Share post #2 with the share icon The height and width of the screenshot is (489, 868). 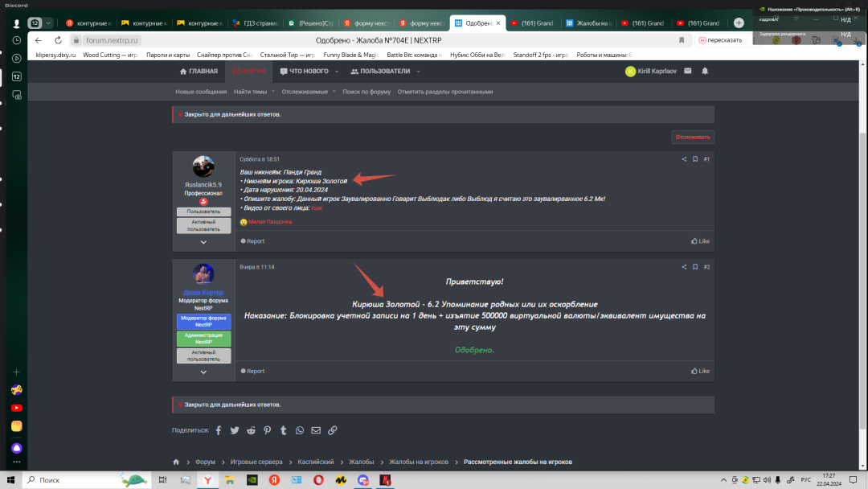pos(684,267)
